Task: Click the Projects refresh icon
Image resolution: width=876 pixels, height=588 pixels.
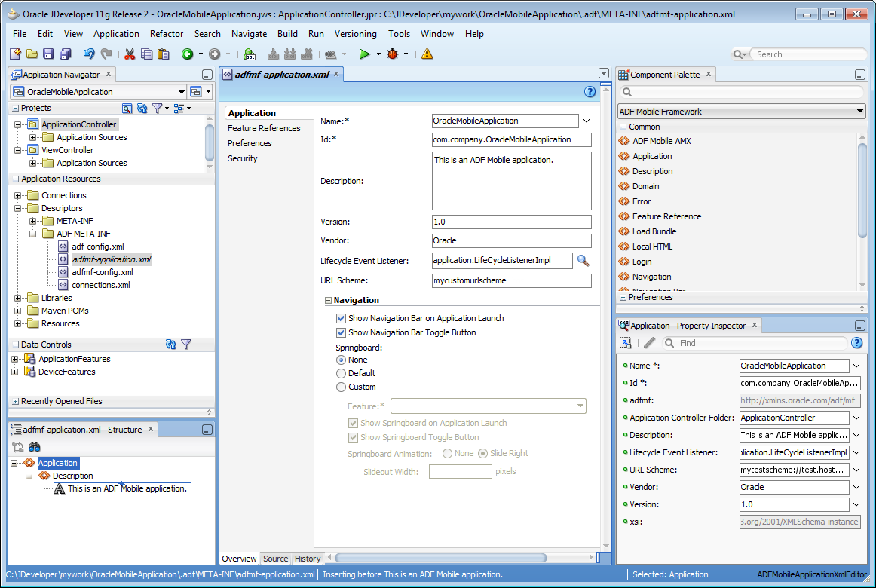Action: [x=142, y=109]
